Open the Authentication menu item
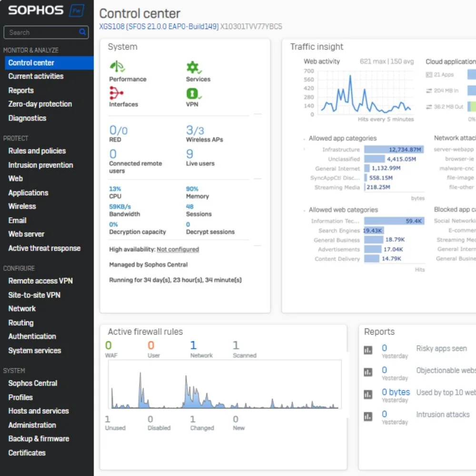476x476 pixels. (32, 337)
